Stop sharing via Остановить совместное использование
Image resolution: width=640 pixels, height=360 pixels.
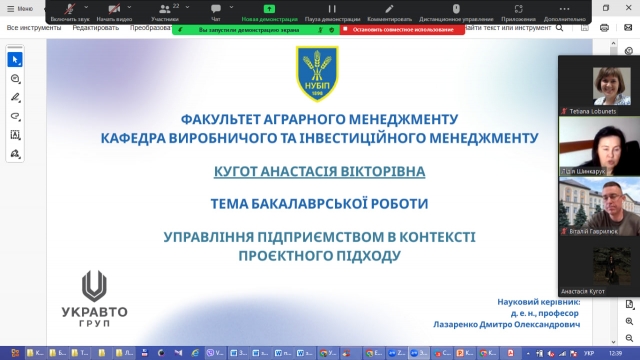[402, 29]
